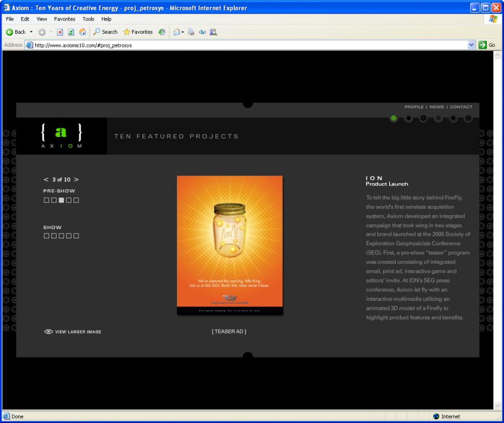Click the FireFly teaser ad image
This screenshot has width=504, height=423.
click(230, 245)
